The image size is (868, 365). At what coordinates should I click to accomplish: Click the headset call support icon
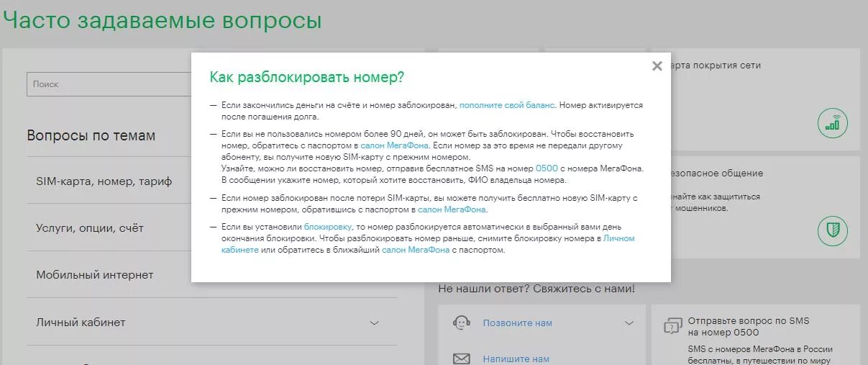coord(462,323)
